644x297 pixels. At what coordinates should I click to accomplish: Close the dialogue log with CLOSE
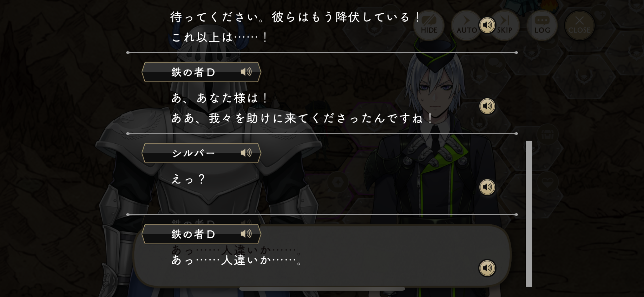point(580,25)
